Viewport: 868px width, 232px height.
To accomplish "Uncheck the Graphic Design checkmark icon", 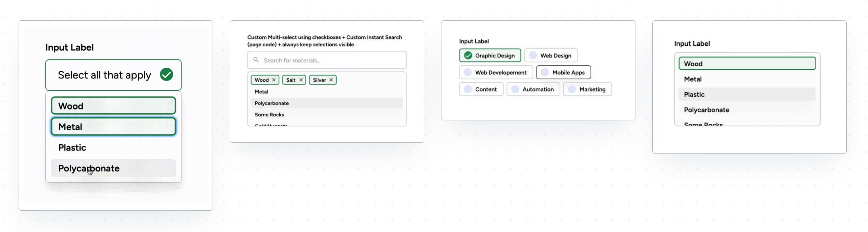I will tap(468, 55).
